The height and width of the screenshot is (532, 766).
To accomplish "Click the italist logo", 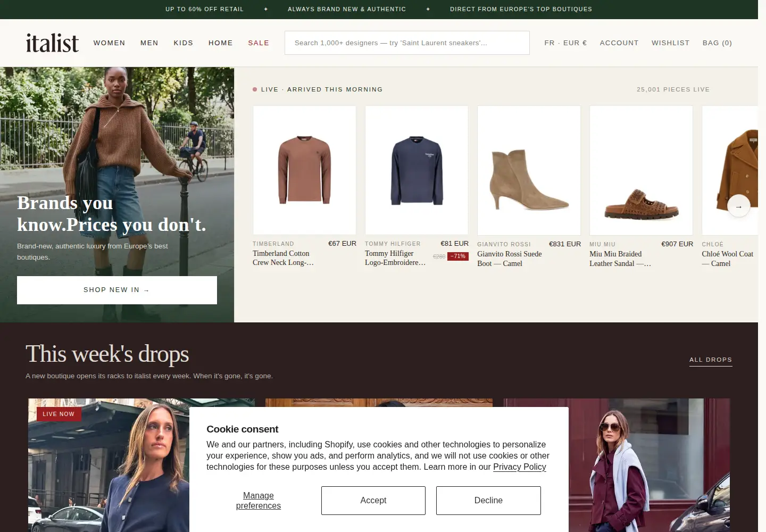I will (52, 43).
